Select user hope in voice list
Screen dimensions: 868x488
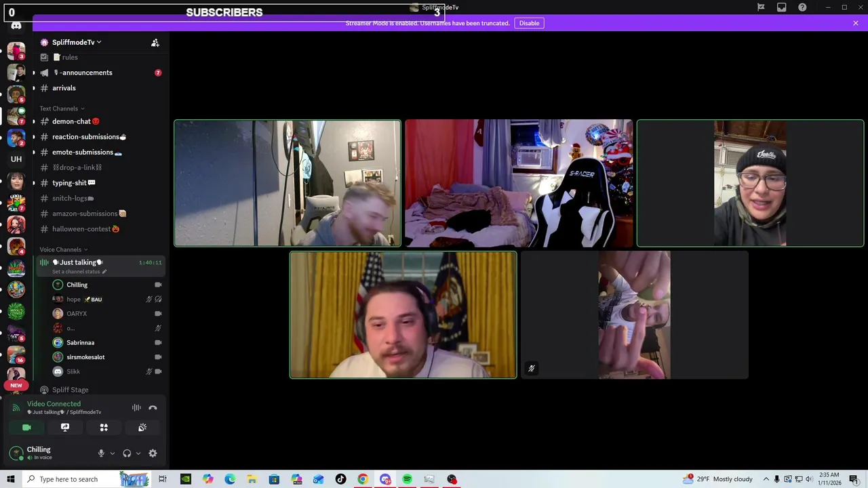tap(107, 300)
